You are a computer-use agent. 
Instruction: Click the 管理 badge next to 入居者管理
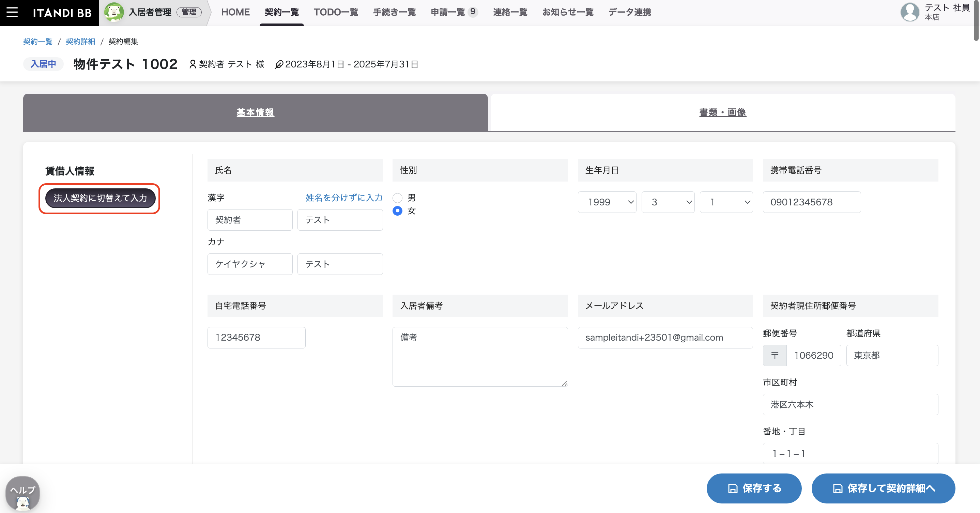tap(189, 12)
